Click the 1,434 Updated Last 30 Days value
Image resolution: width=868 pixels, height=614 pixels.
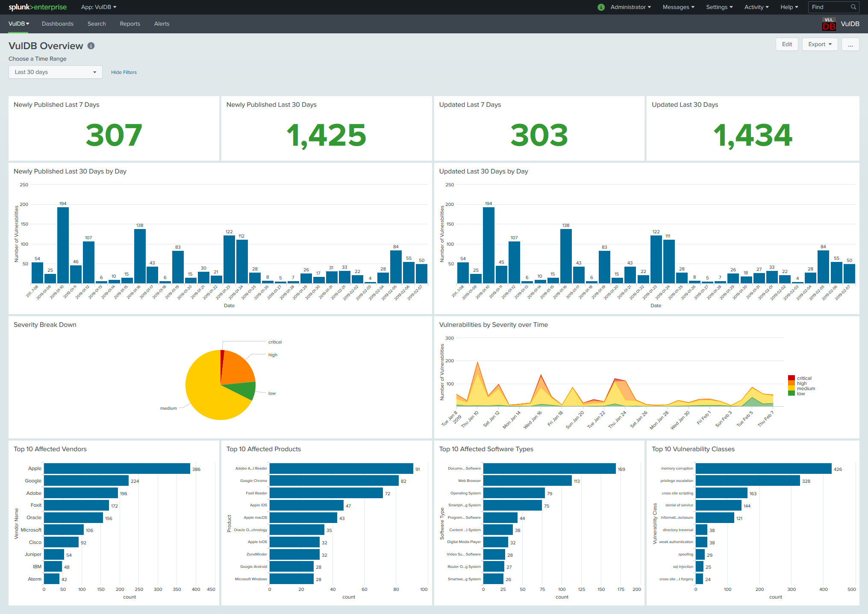753,135
